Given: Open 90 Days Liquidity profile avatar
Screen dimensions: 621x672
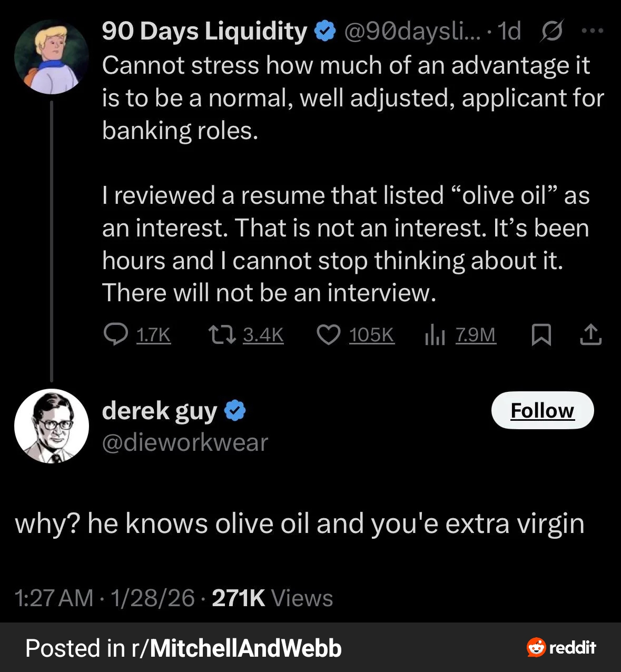Looking at the screenshot, I should point(51,57).
